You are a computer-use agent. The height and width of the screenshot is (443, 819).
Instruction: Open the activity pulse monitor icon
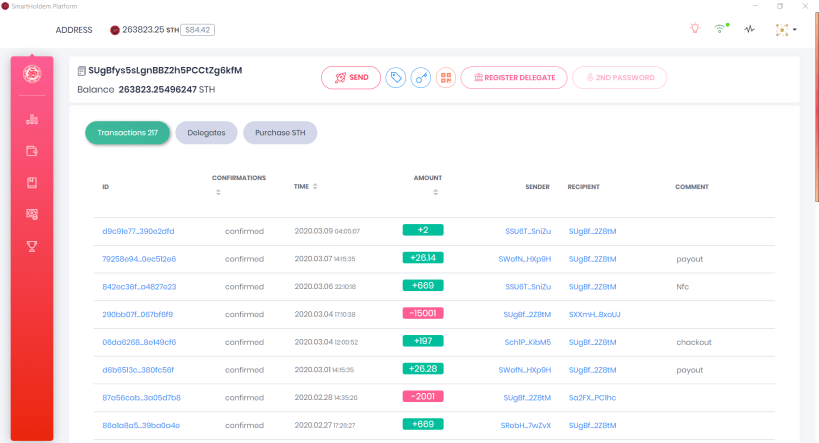[x=750, y=29]
